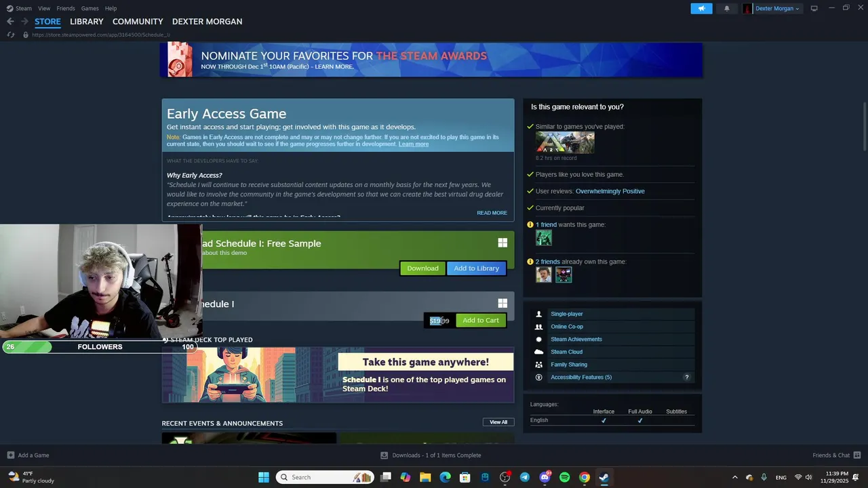Open Google Chrome from the taskbar

[585, 477]
